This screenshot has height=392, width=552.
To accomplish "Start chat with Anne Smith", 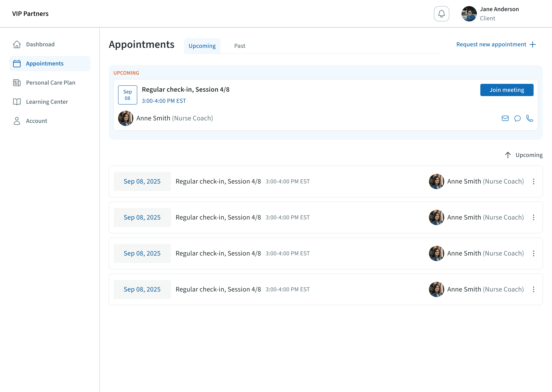I will 517,118.
